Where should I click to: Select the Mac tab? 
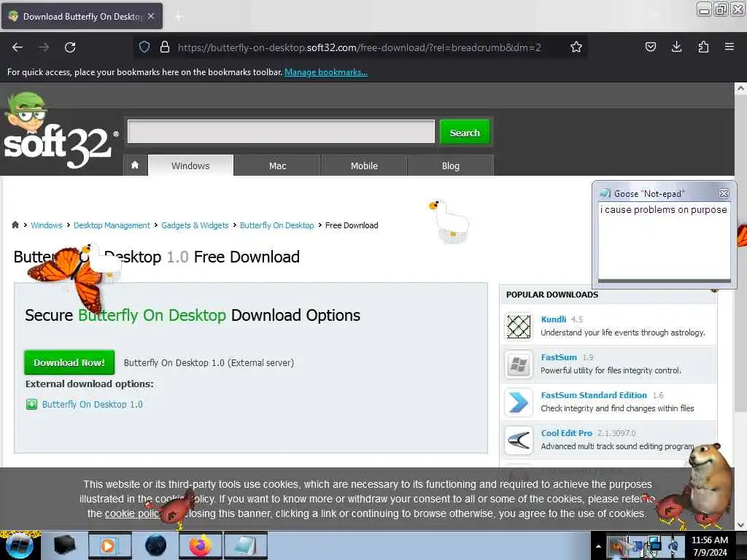point(277,166)
